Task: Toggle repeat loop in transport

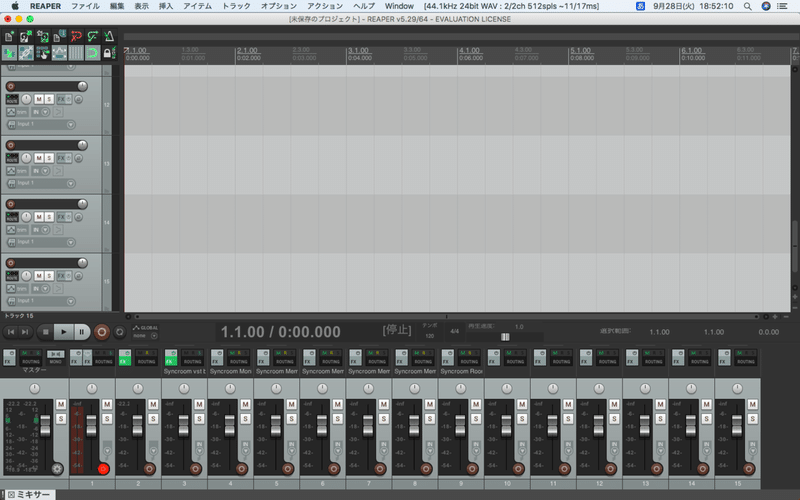Action: click(x=119, y=332)
